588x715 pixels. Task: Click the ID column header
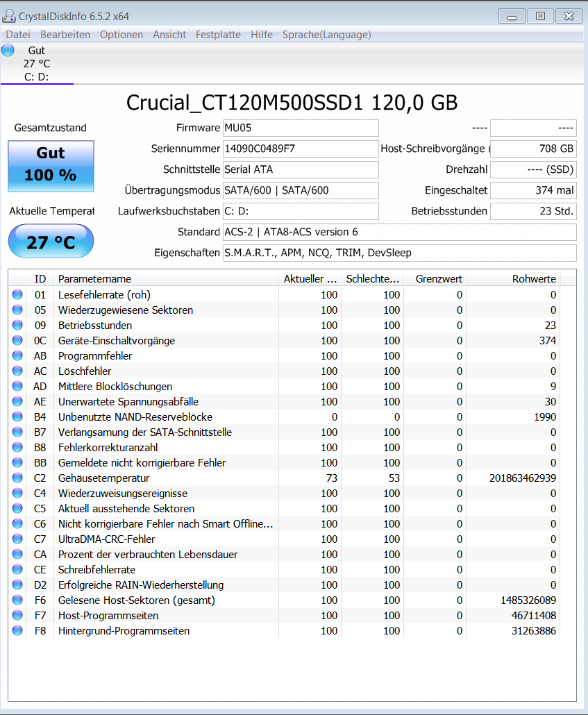(x=40, y=278)
